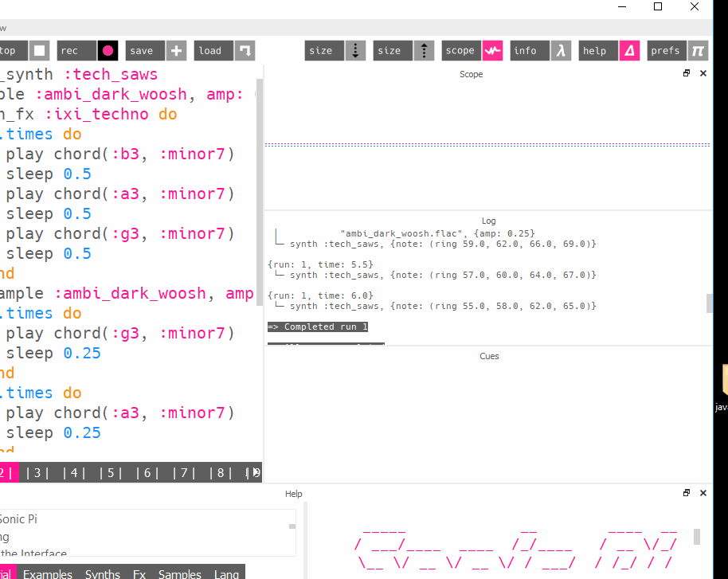
Task: Open help using the pink triangle icon
Action: (x=628, y=50)
